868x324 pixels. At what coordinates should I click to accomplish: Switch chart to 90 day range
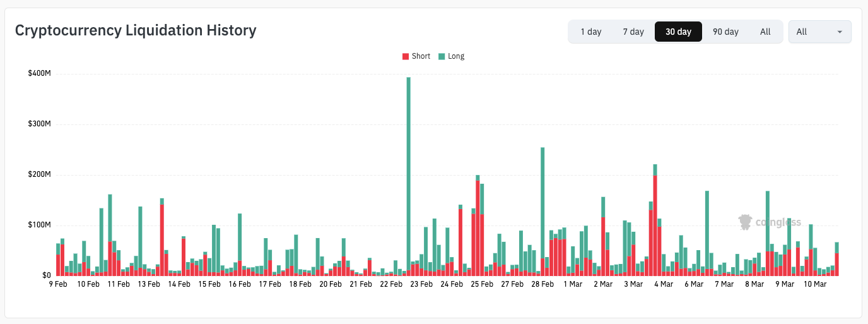(x=725, y=32)
